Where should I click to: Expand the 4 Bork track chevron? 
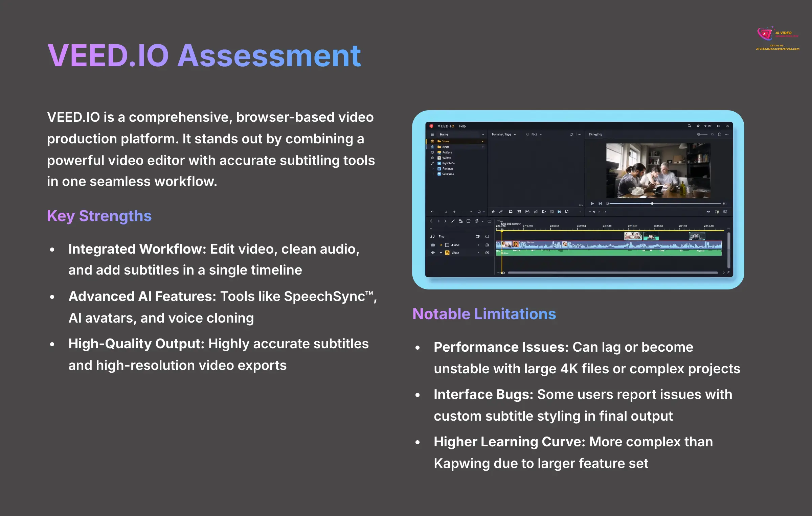pos(478,245)
